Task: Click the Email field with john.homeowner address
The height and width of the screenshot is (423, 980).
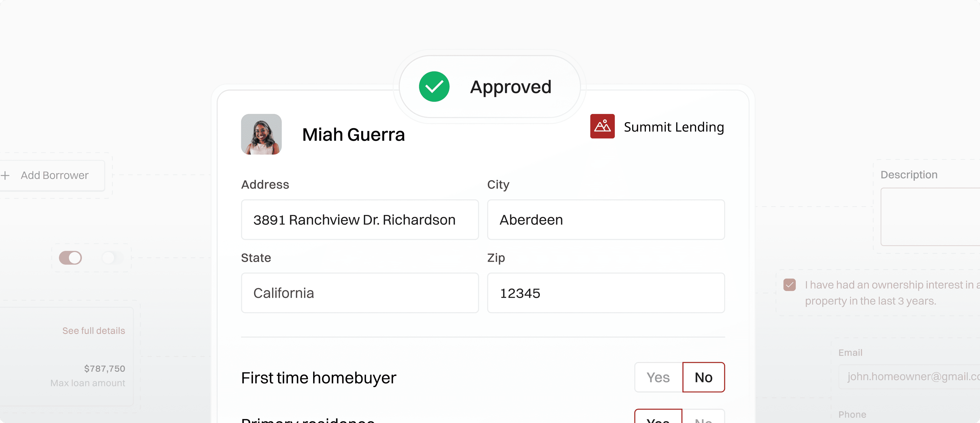Action: click(x=909, y=376)
